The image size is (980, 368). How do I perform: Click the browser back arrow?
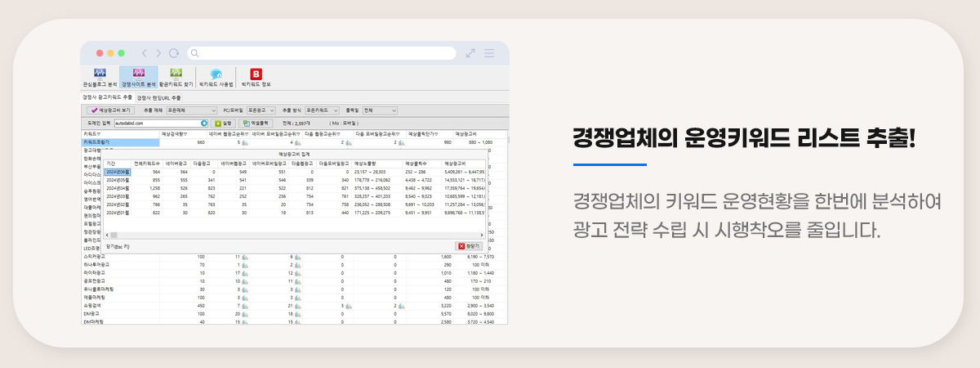(145, 53)
